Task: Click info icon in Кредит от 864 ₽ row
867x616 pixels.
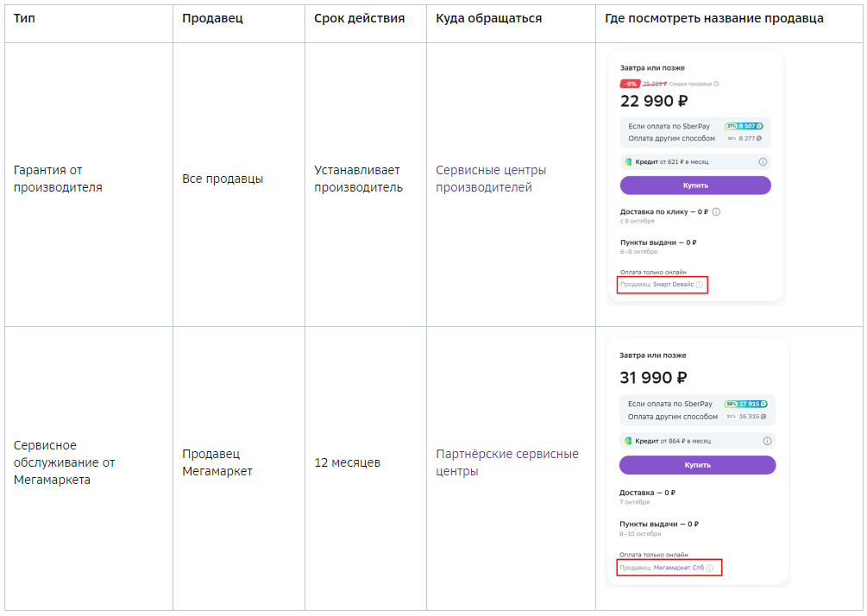Action: tap(767, 441)
